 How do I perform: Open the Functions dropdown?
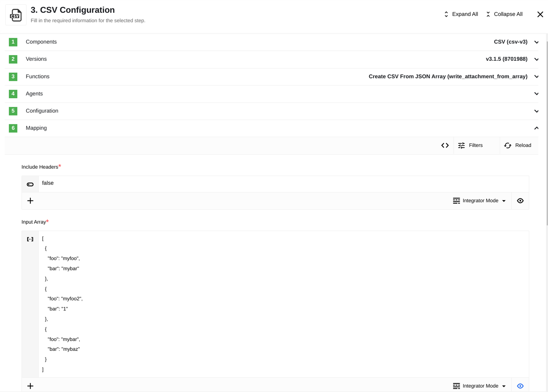(x=536, y=76)
